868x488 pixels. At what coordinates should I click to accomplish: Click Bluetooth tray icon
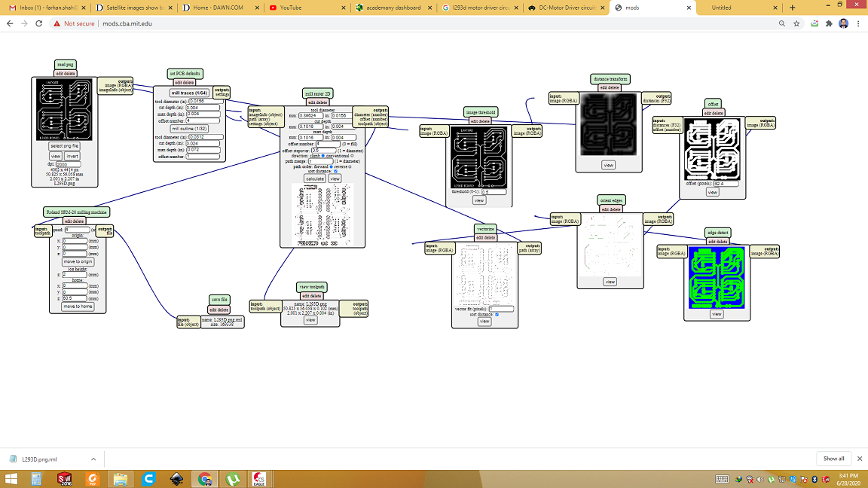tap(815, 479)
